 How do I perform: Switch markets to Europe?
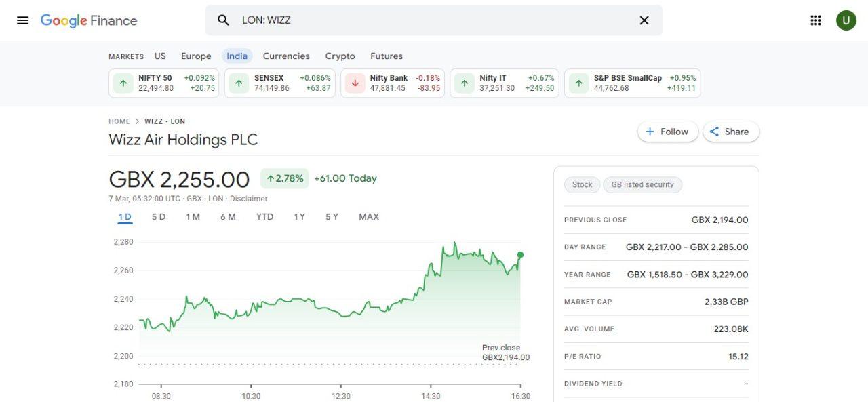tap(196, 56)
